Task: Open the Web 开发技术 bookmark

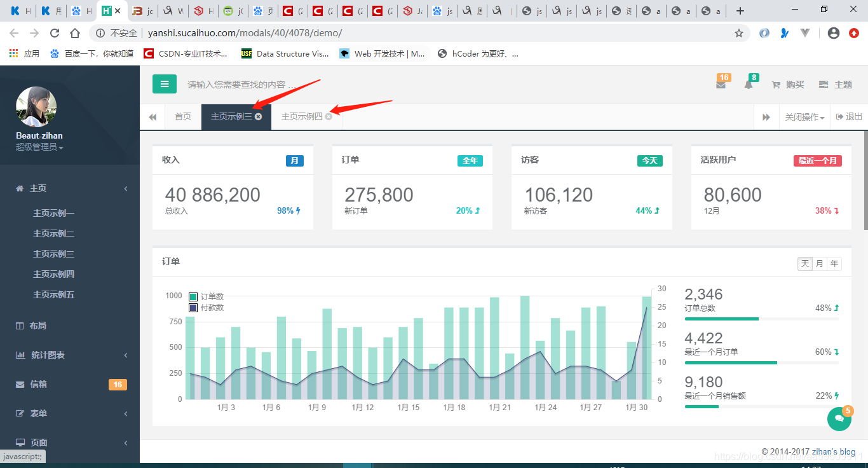Action: [x=383, y=53]
